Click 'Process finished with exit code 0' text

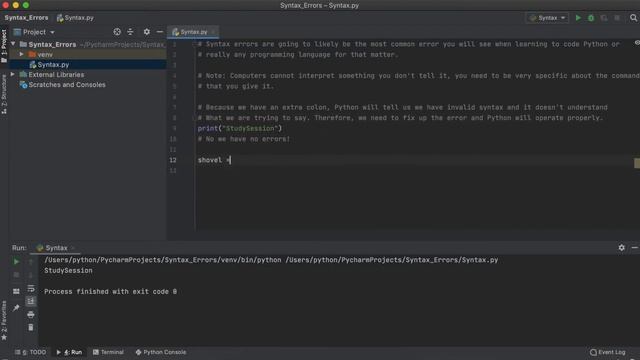click(x=111, y=292)
